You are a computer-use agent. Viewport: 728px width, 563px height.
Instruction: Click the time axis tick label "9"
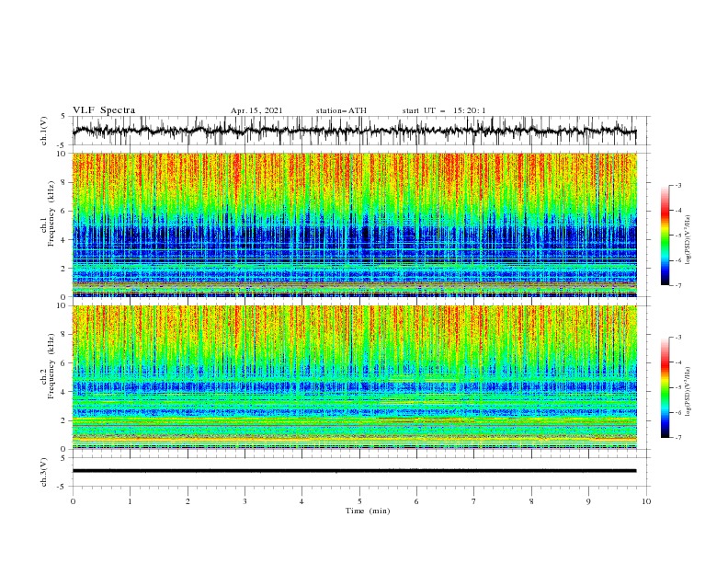(x=588, y=501)
